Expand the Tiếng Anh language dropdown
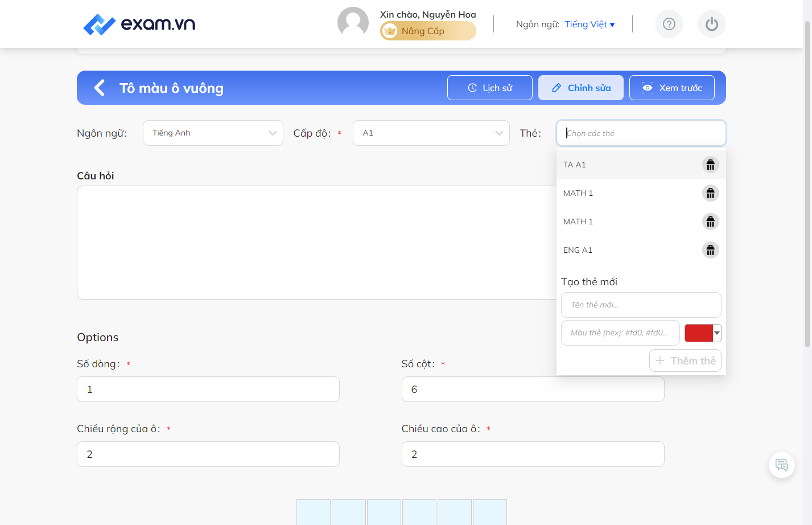 click(213, 133)
